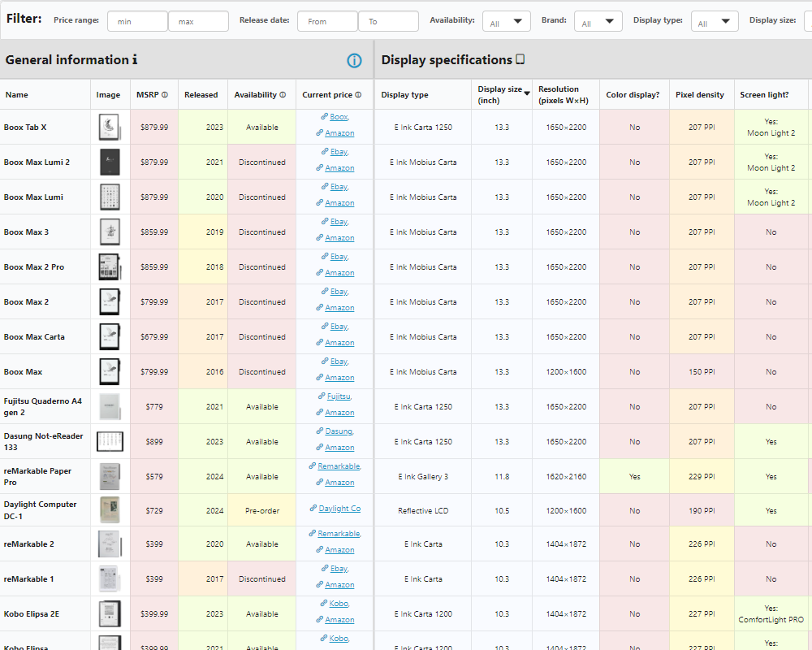Viewport: 812px width, 650px height.
Task: Click the sort arrow on Display size column
Action: 527,93
